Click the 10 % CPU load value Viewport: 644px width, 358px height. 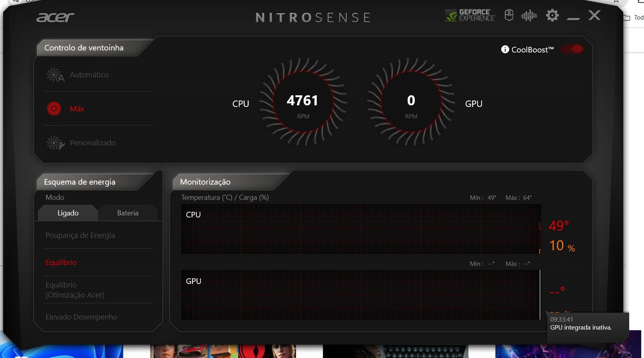click(562, 245)
